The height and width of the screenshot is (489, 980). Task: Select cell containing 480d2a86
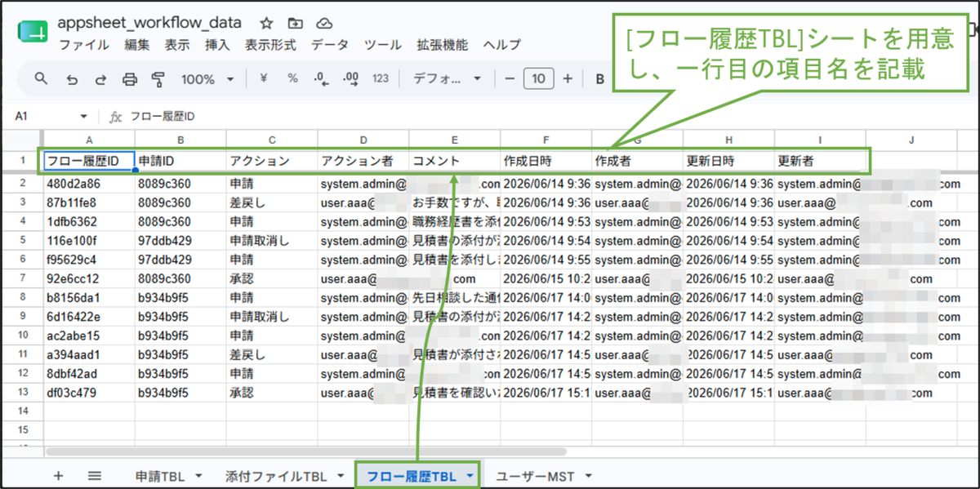[89, 184]
